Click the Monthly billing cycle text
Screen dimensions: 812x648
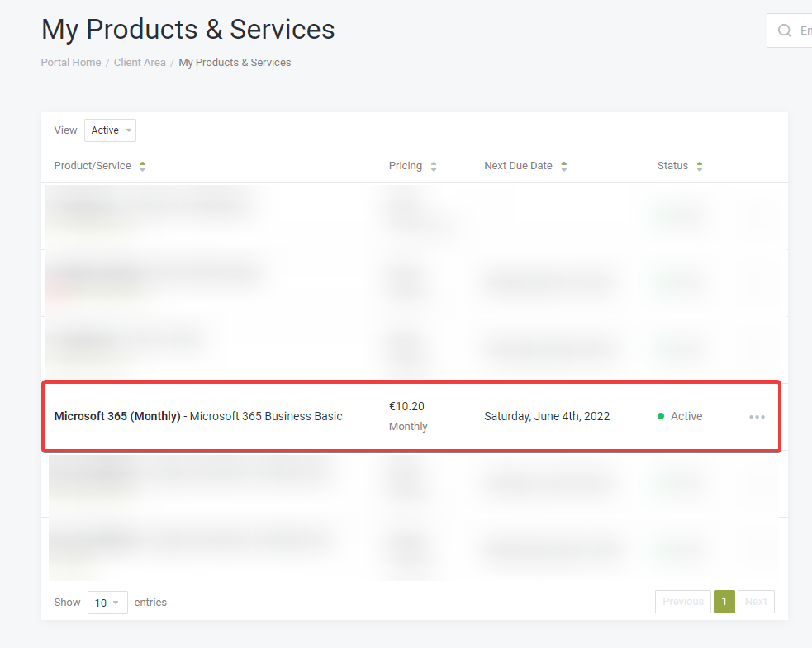408,427
